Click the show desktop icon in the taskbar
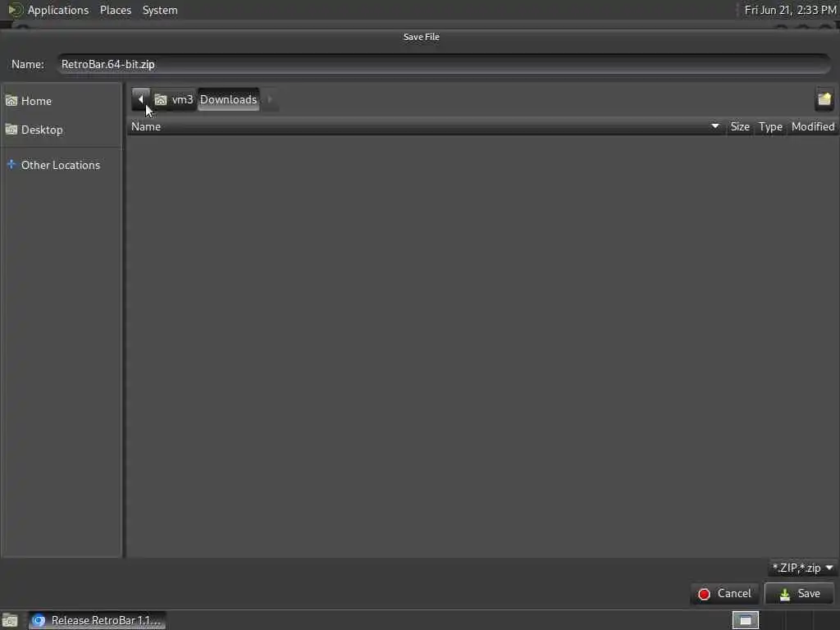The width and height of the screenshot is (840, 630). click(10, 621)
